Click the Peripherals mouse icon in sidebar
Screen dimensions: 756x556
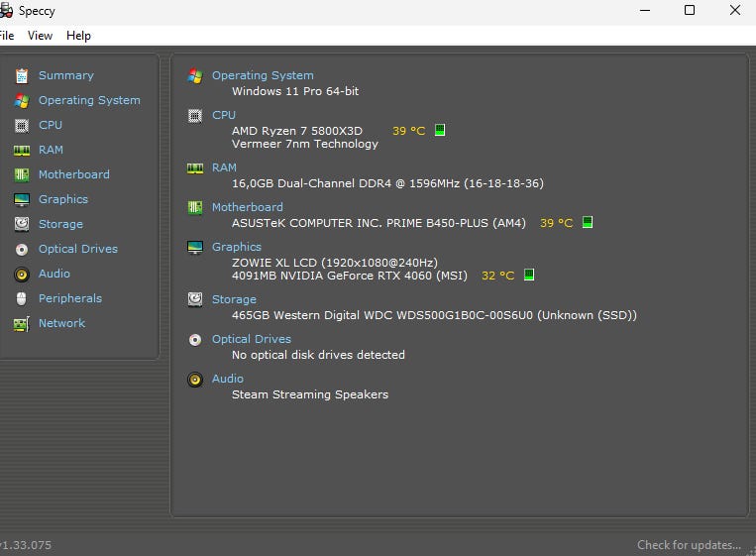click(x=22, y=299)
